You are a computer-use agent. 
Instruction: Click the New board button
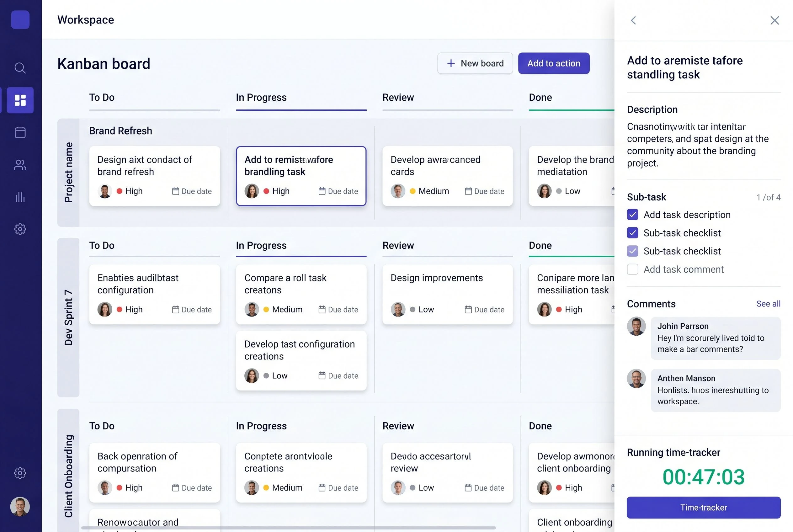tap(475, 63)
